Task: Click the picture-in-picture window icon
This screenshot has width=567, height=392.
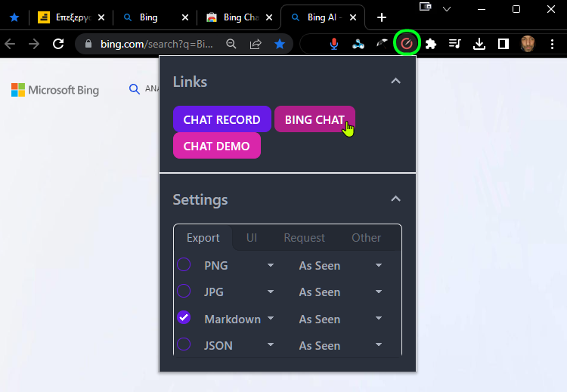Action: [x=426, y=7]
